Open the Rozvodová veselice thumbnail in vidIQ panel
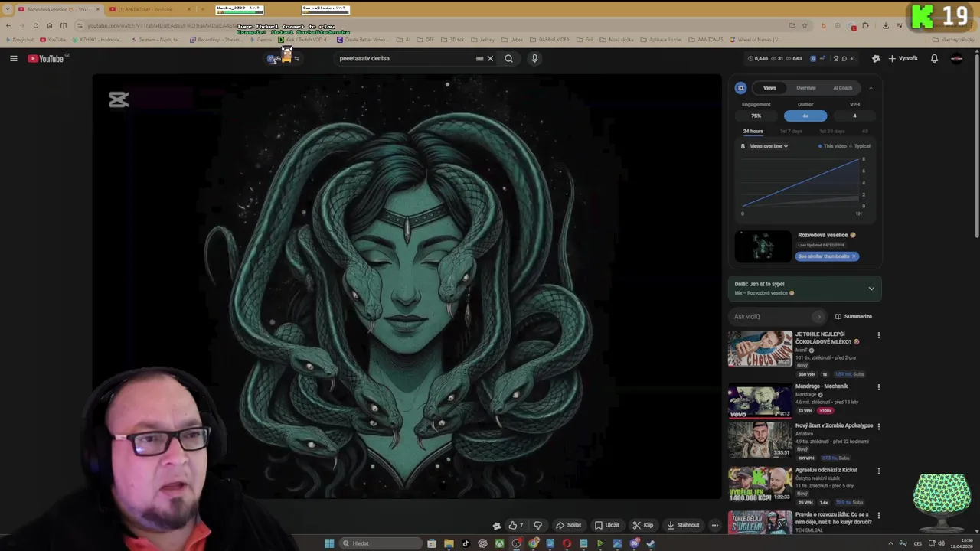 click(x=763, y=246)
